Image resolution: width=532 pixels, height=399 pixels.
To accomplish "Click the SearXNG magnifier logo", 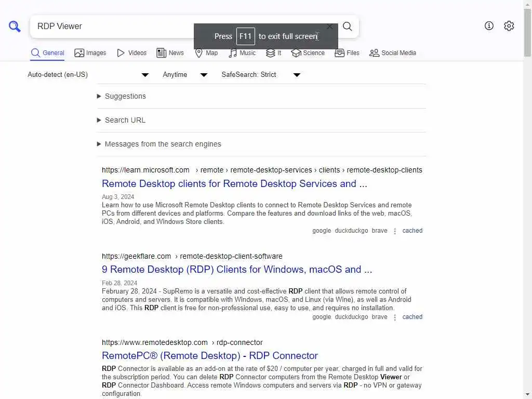I will point(15,26).
